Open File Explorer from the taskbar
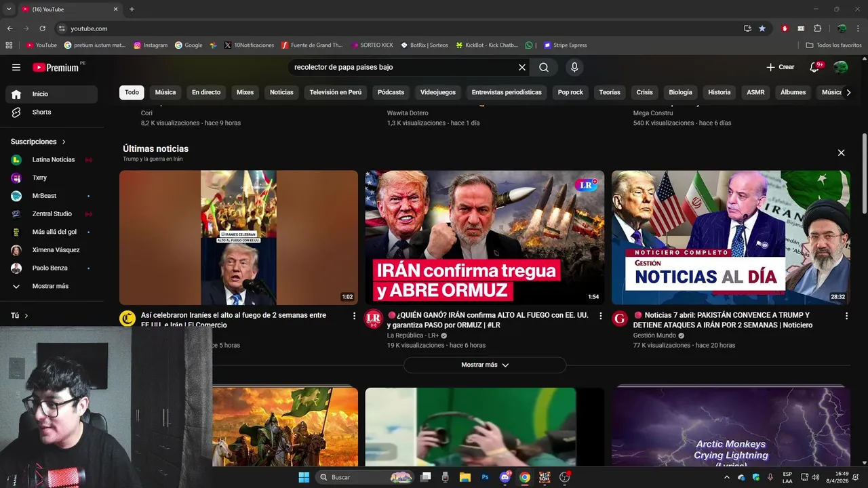 [x=465, y=477]
